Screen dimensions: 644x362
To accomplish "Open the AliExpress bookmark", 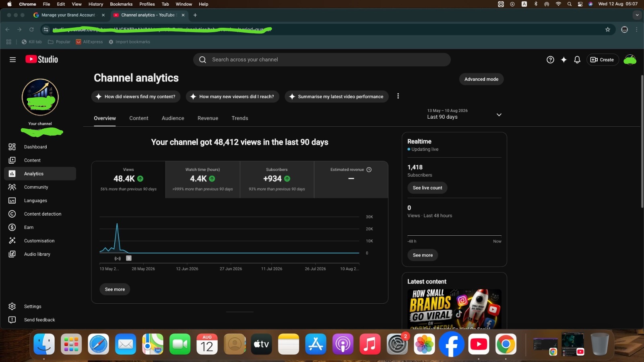I will coord(89,42).
